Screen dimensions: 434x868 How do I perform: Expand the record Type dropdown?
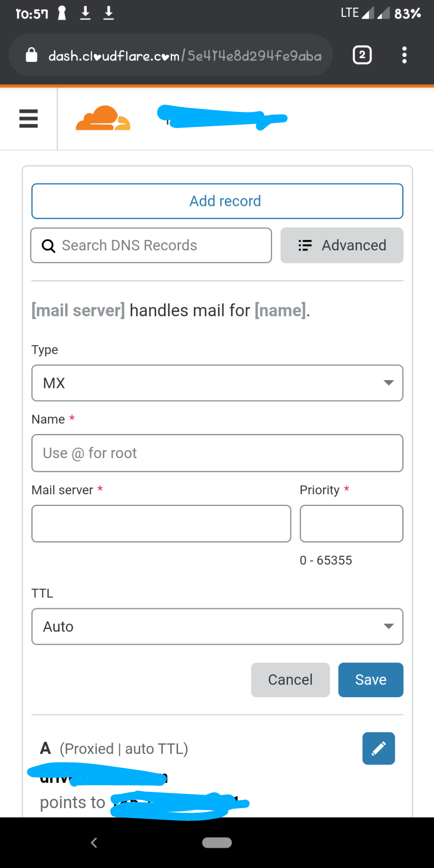[x=217, y=383]
